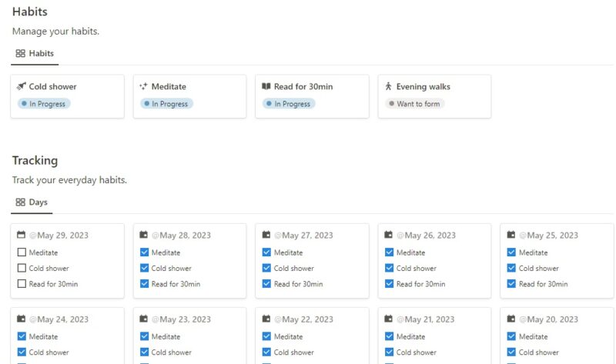Uncheck Cold shower on May 26, 2023

pyautogui.click(x=390, y=268)
